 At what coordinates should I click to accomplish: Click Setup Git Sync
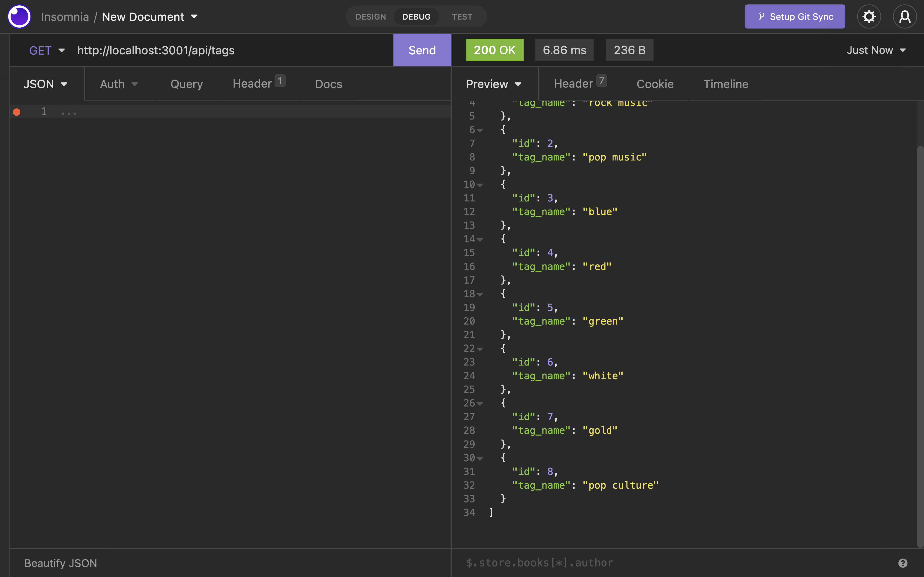click(794, 16)
